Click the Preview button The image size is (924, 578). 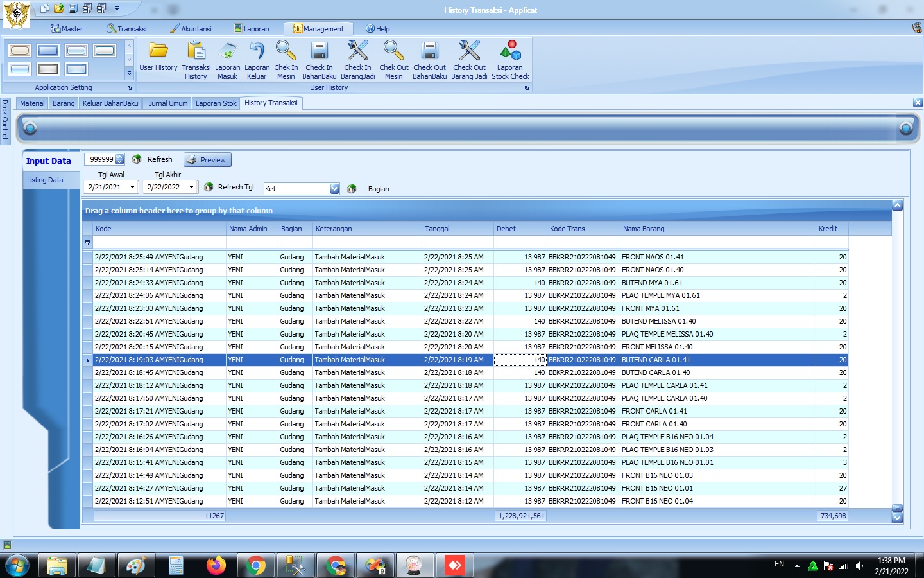(x=207, y=160)
